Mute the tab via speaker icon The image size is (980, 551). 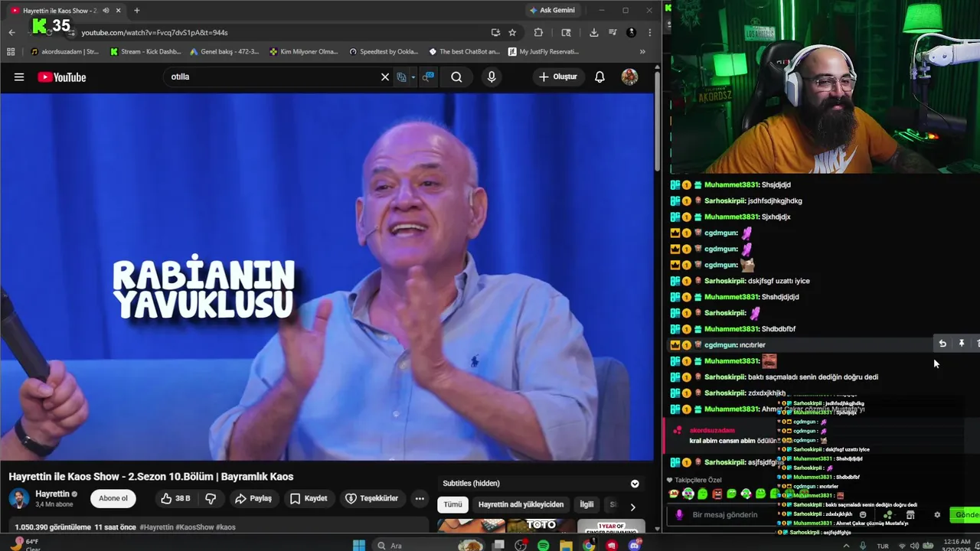106,11
